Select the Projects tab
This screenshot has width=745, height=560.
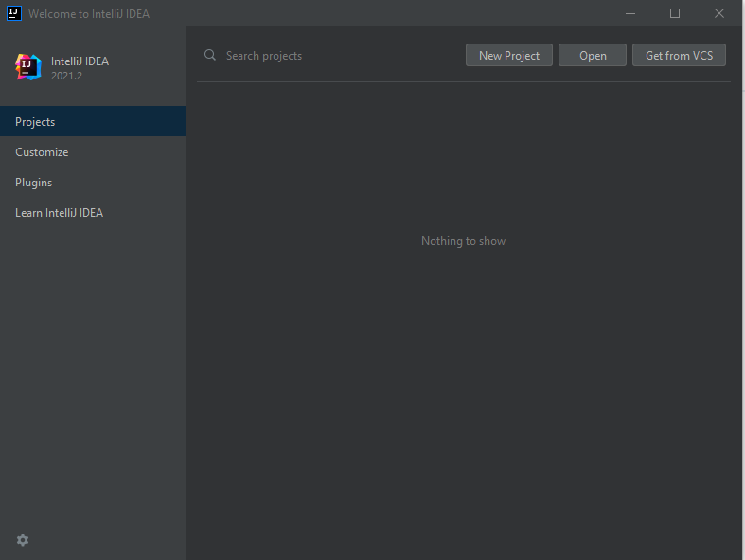point(93,122)
